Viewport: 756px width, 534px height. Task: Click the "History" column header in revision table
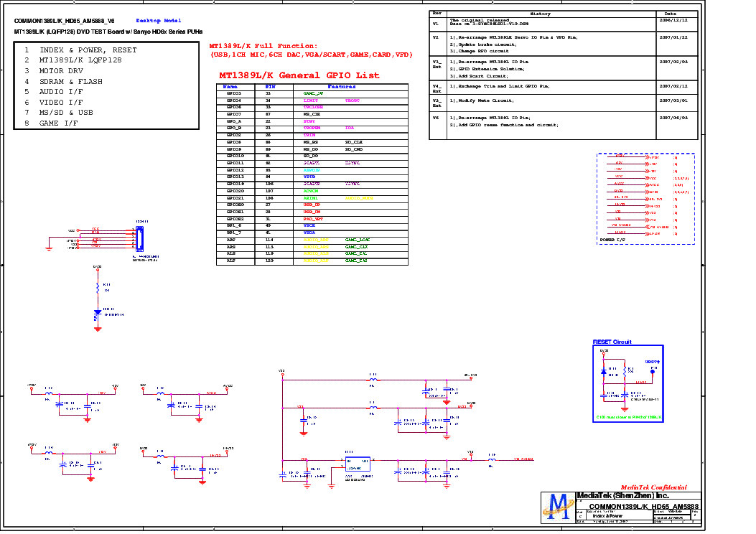[540, 14]
